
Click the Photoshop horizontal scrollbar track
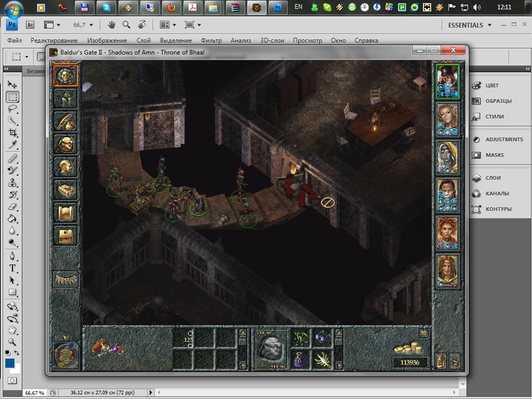point(305,393)
